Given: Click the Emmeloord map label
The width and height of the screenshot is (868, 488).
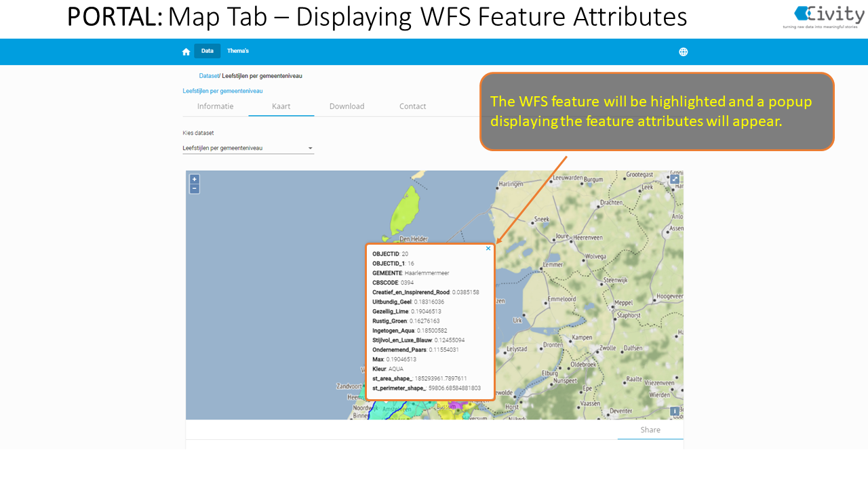Looking at the screenshot, I should 562,299.
